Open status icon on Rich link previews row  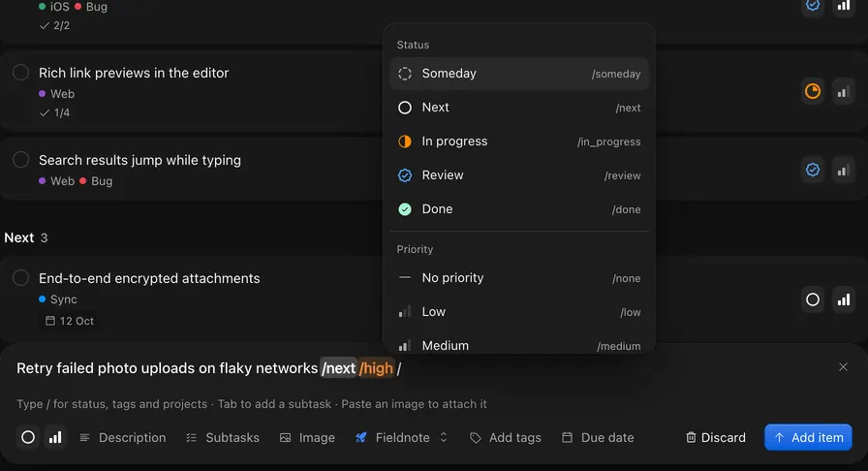[812, 91]
